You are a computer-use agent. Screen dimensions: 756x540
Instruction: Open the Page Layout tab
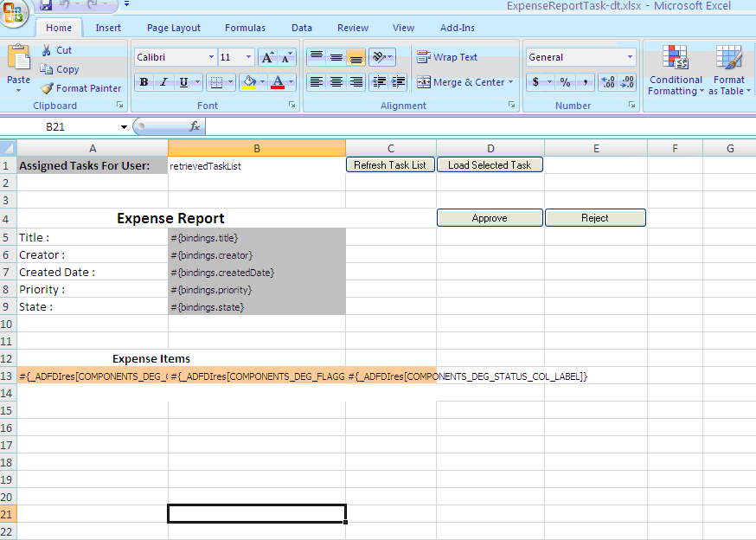(x=174, y=28)
